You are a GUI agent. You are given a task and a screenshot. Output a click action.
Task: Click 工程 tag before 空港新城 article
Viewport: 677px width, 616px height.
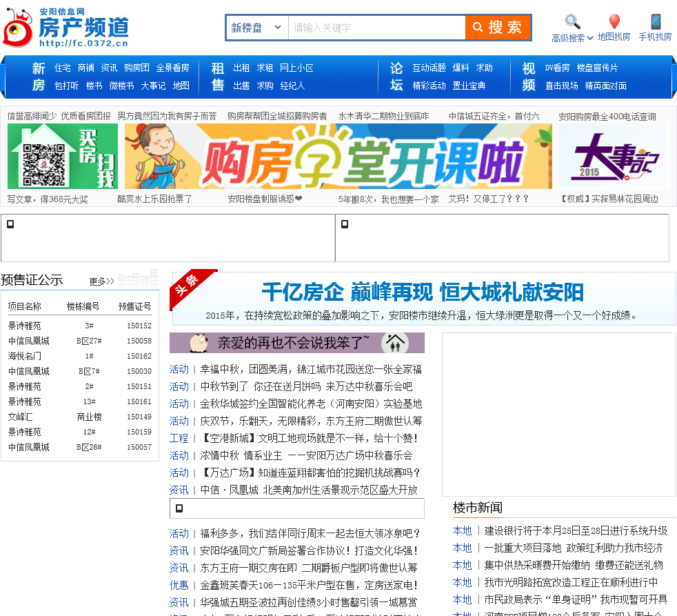(179, 439)
